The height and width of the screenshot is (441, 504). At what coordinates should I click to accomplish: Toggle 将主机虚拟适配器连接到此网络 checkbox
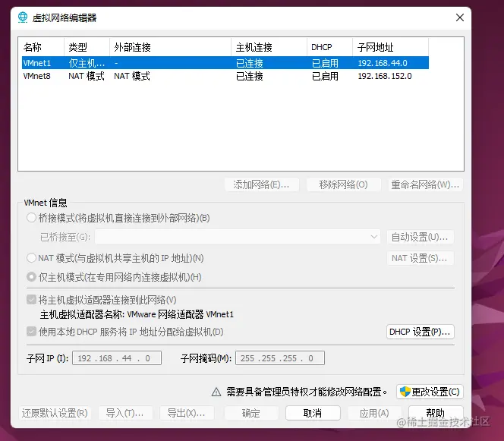[31, 300]
